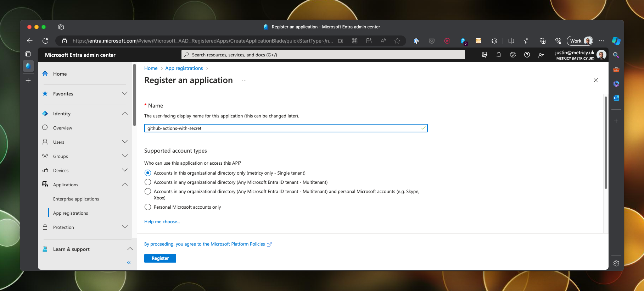Add a sidebar app with plus icon
Screen dimensions: 644x291
tap(616, 121)
